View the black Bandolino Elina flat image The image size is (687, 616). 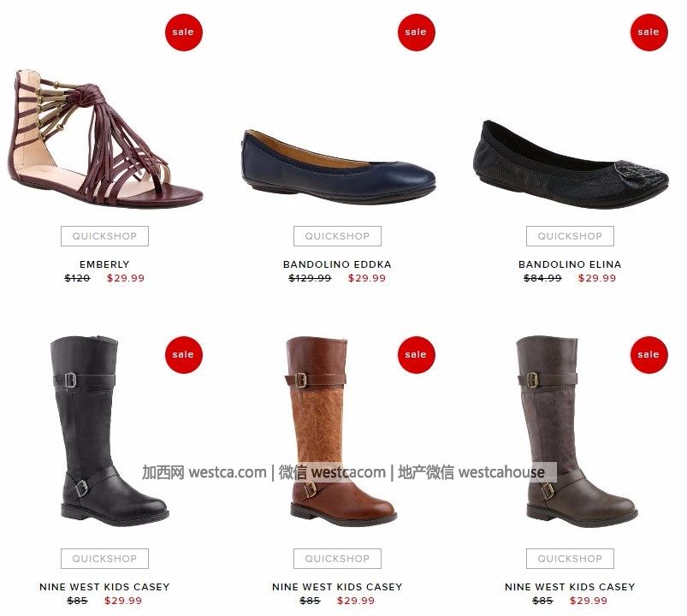pos(571,165)
